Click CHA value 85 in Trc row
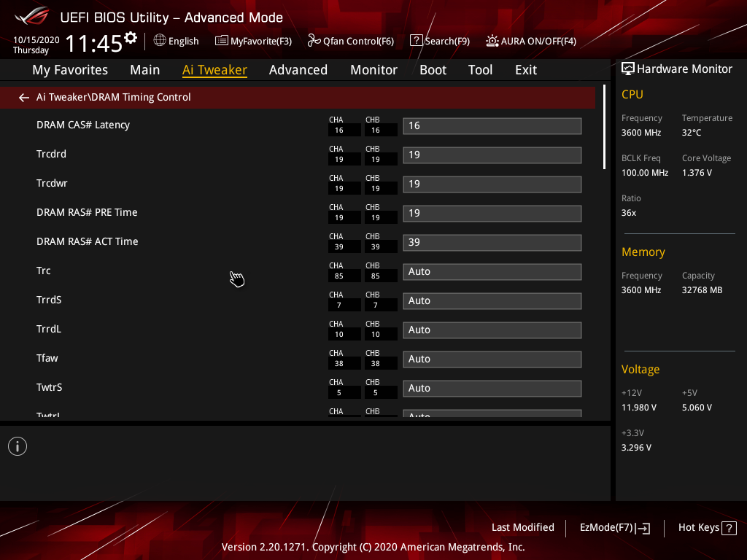 338,276
